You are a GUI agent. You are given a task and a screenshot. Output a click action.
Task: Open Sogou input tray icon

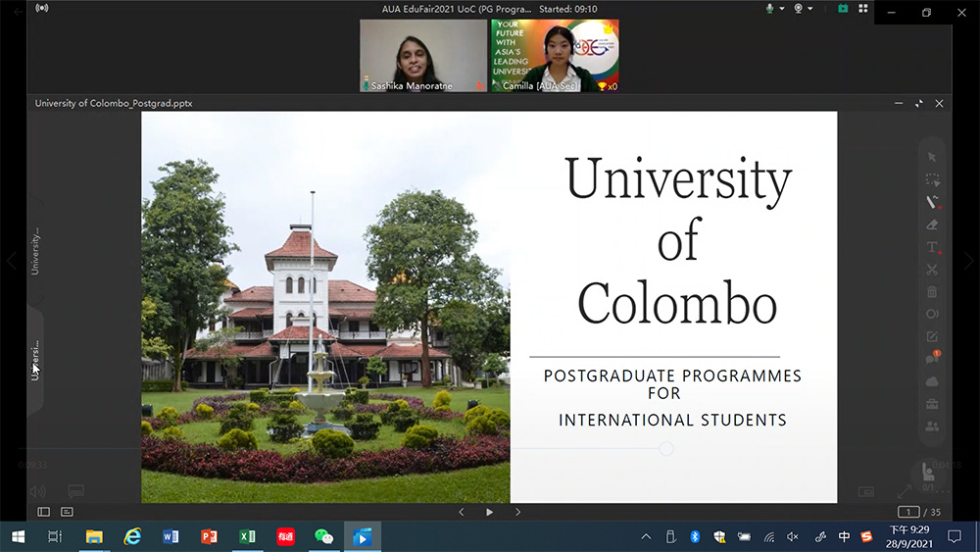(x=866, y=536)
